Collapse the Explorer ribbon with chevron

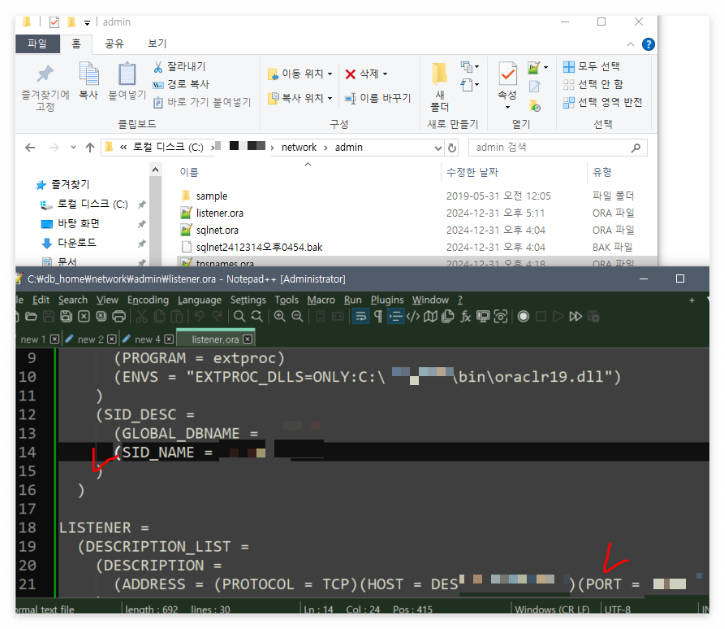pyautogui.click(x=630, y=44)
